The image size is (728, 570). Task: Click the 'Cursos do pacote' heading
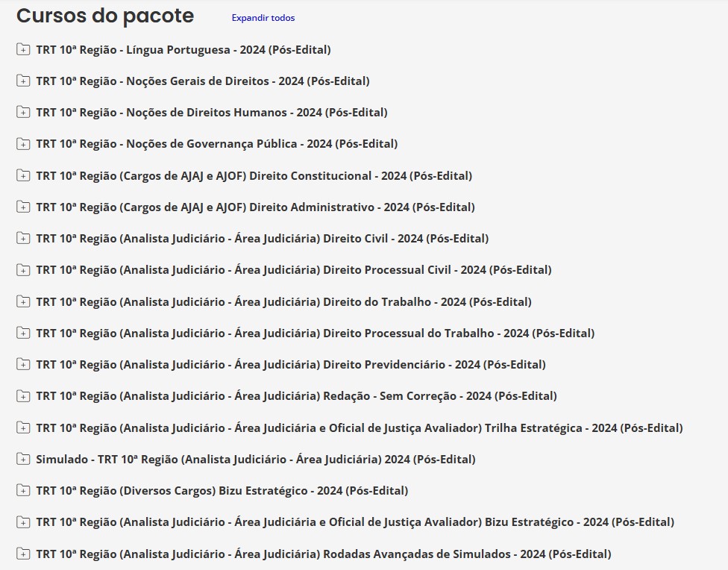pyautogui.click(x=105, y=16)
